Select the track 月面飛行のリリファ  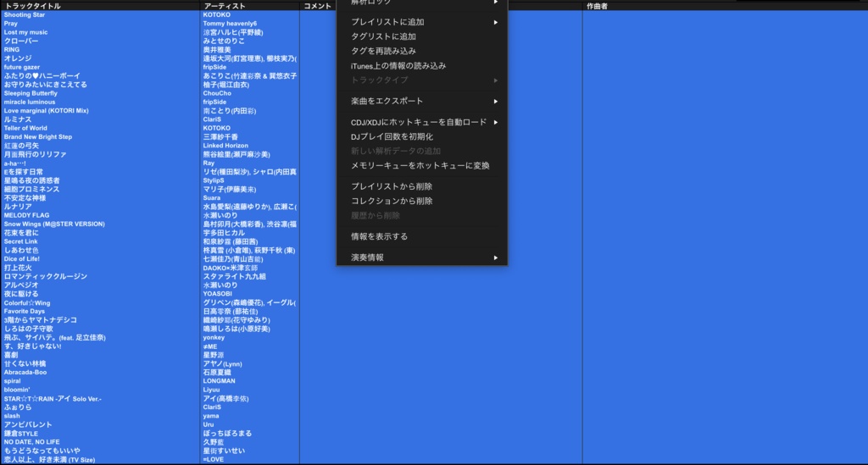coord(35,154)
